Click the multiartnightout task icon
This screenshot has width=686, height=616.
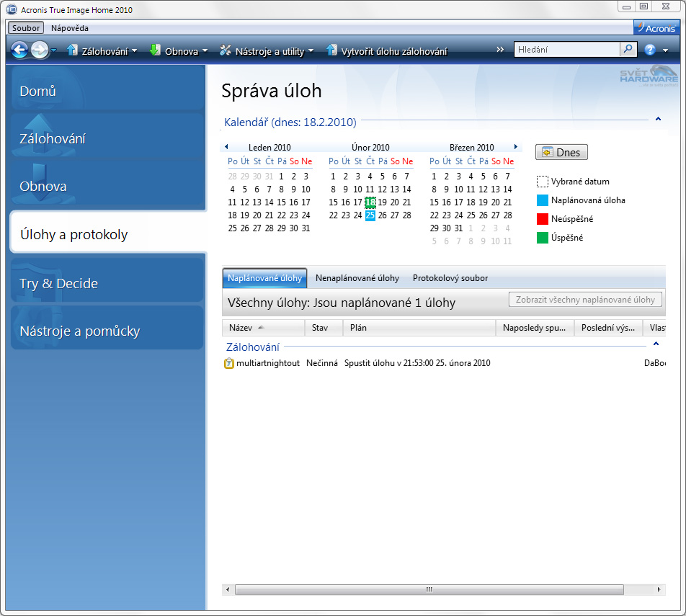[230, 363]
